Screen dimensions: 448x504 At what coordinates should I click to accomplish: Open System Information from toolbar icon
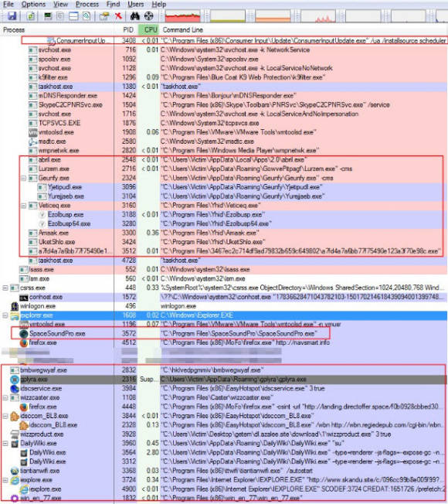point(48,15)
